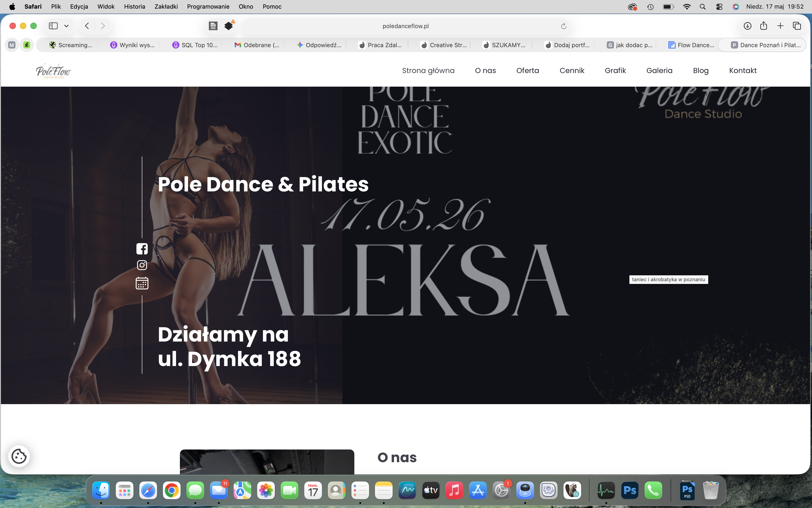
Task: Click the PoleFlow logo in the site header
Action: pos(53,71)
